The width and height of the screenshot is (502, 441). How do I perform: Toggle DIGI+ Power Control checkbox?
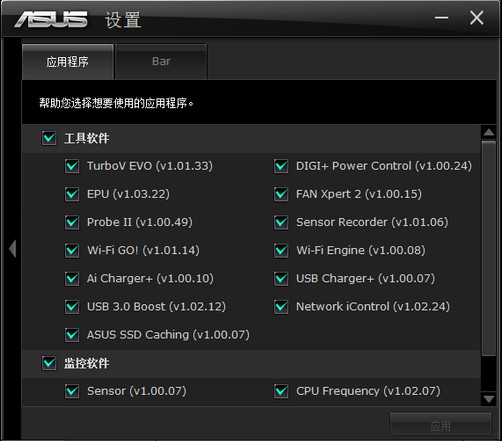[x=281, y=166]
